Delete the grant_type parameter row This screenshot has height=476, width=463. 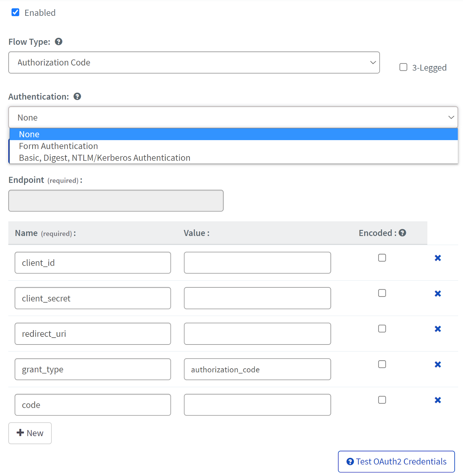coord(437,364)
